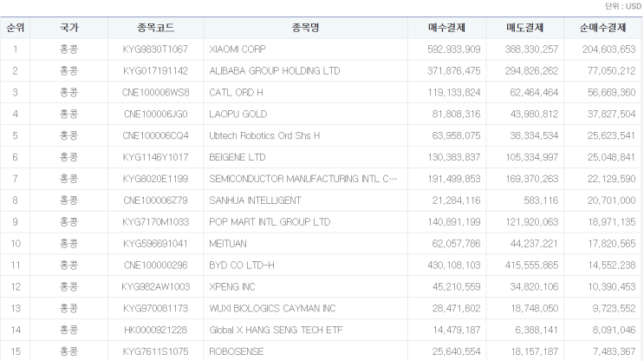Click stock code CNE100006WS8

[x=155, y=93]
